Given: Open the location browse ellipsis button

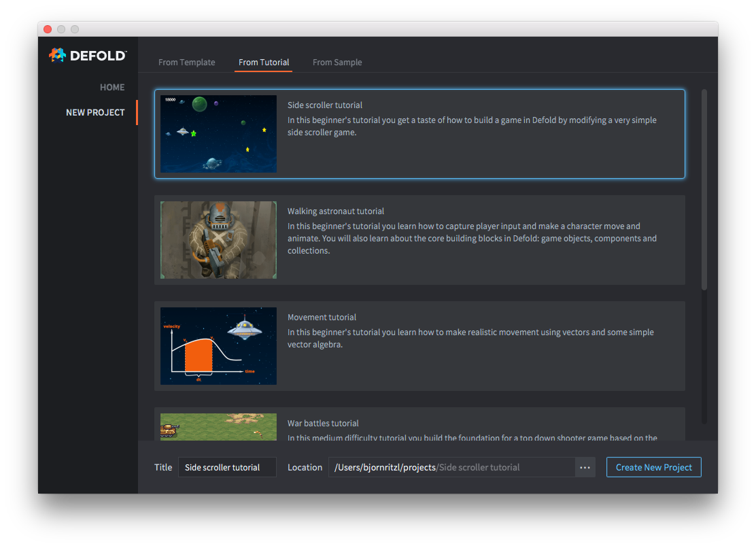Looking at the screenshot, I should [x=585, y=468].
